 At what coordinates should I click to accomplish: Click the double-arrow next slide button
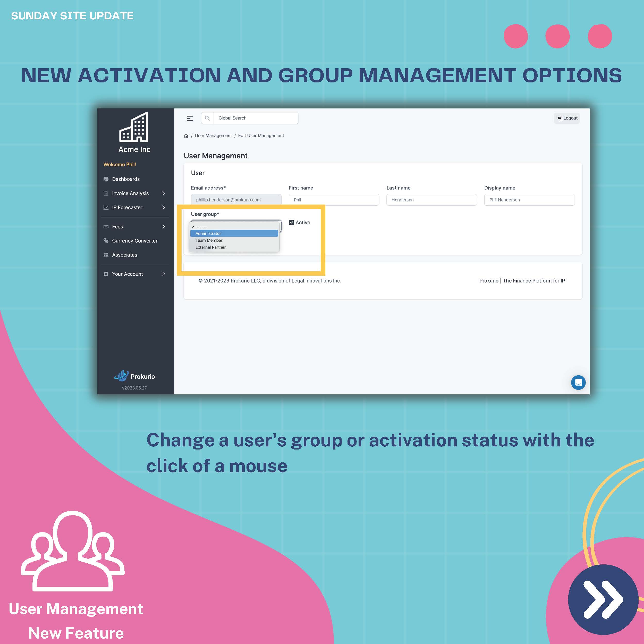pyautogui.click(x=603, y=600)
